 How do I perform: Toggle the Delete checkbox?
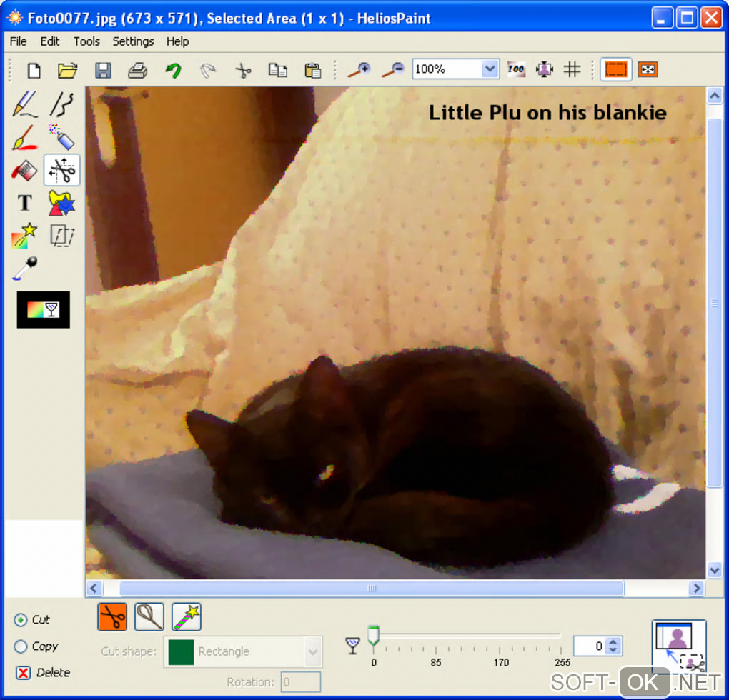click(23, 672)
